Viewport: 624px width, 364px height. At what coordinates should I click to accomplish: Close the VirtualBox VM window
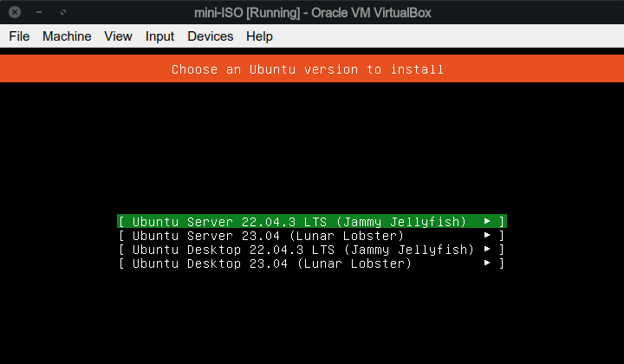point(15,13)
